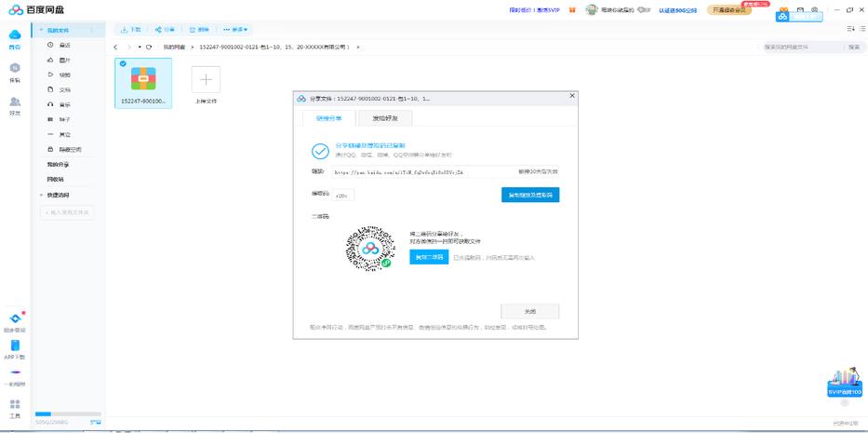868x433 pixels.
Task: Switch to the Link Share tab
Action: click(x=328, y=118)
